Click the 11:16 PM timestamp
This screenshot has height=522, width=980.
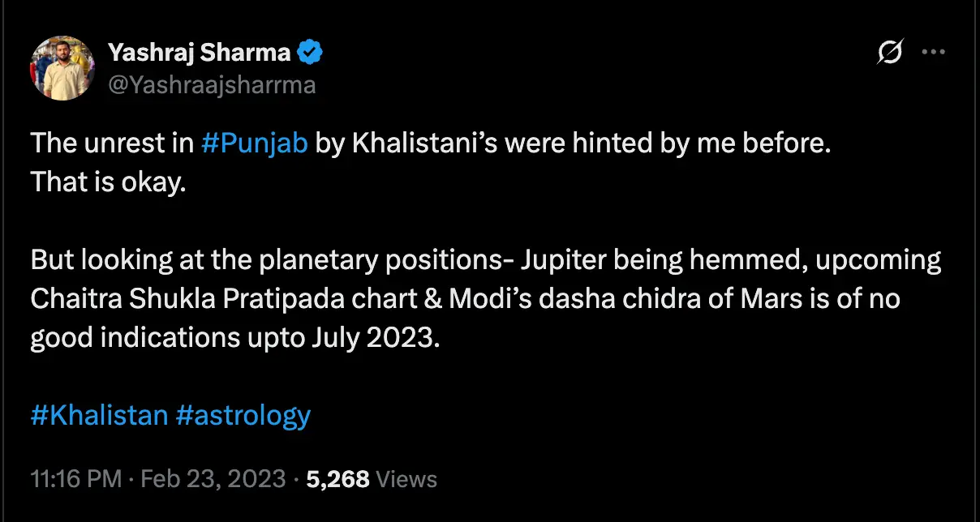pyautogui.click(x=75, y=479)
